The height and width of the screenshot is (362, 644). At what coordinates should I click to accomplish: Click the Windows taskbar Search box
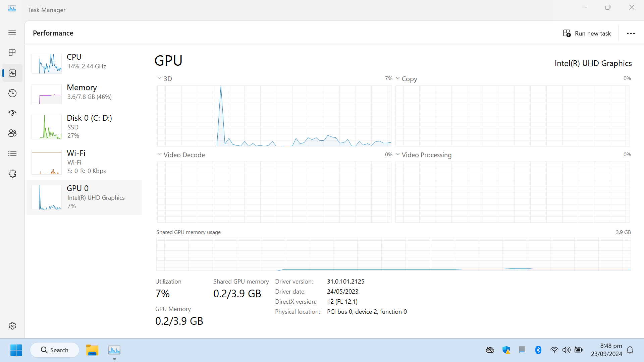tap(55, 350)
